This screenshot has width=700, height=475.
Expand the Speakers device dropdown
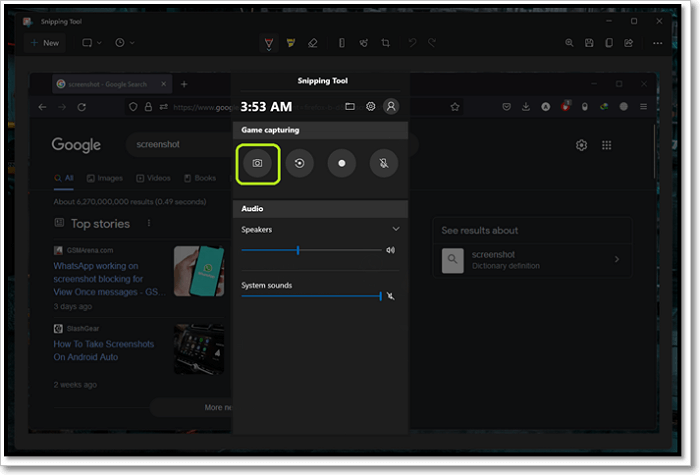(x=395, y=229)
